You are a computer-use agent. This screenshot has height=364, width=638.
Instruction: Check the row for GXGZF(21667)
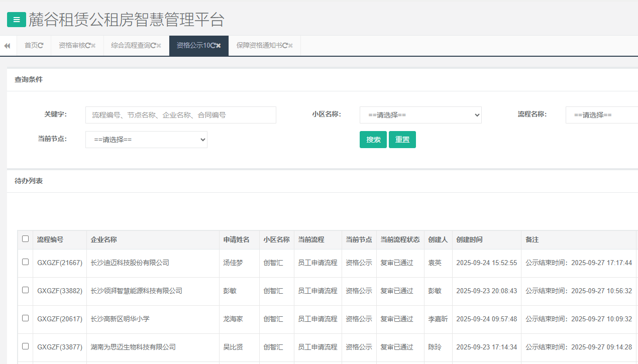(x=26, y=262)
